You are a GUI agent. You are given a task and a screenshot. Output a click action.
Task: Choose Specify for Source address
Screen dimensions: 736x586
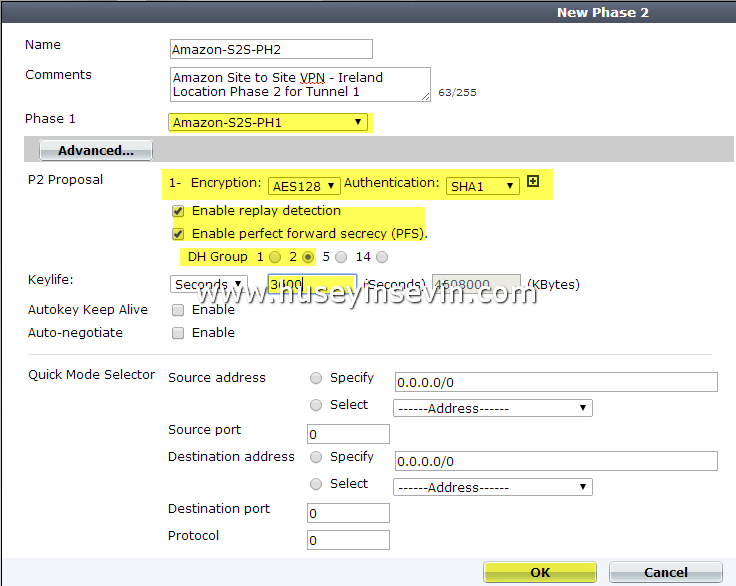(x=316, y=378)
